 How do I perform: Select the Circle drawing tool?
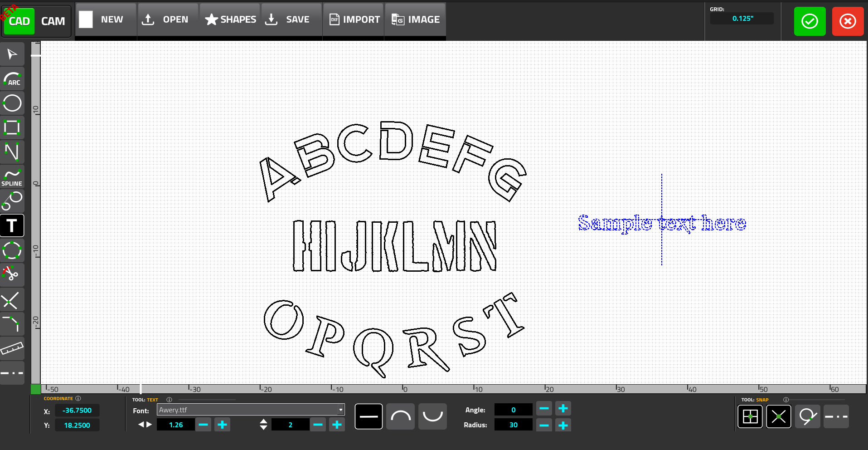coord(12,103)
